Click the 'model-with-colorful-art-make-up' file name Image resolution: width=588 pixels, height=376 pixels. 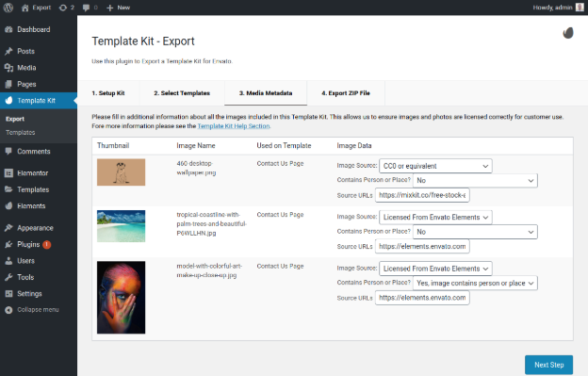[209, 270]
